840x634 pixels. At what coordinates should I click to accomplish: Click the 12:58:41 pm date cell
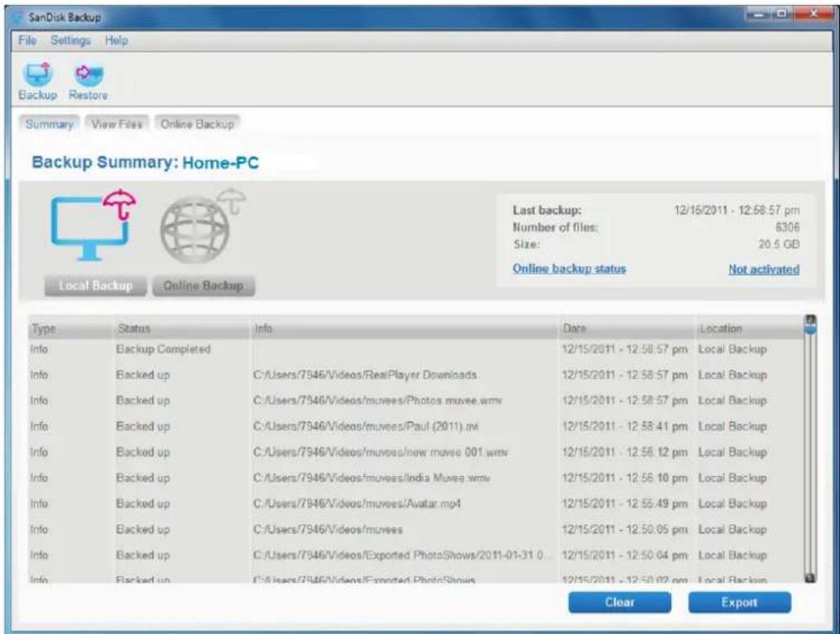pos(625,426)
